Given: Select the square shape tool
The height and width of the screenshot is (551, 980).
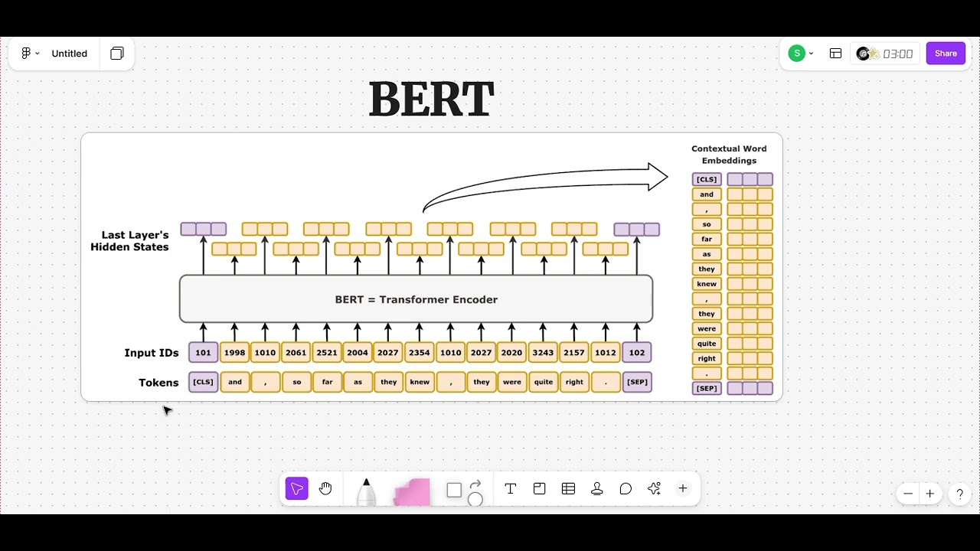Looking at the screenshot, I should coord(454,490).
